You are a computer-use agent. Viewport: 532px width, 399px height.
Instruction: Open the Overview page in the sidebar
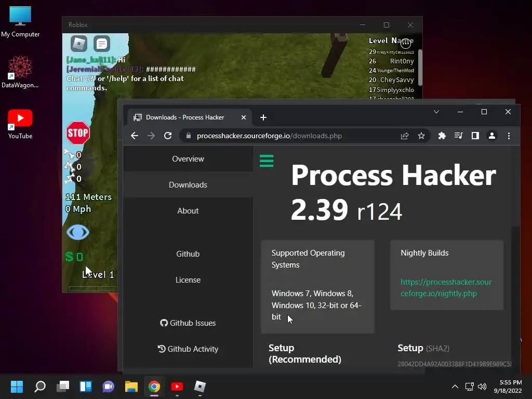pyautogui.click(x=188, y=159)
